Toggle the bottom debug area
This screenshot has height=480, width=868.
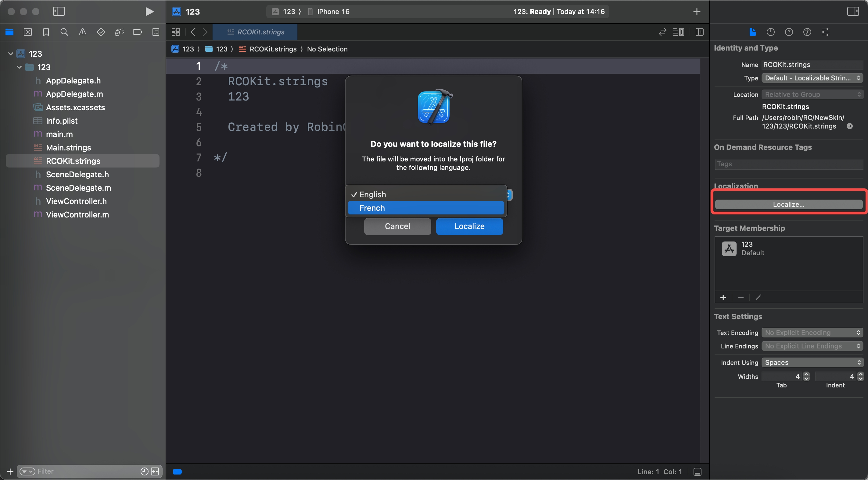697,471
